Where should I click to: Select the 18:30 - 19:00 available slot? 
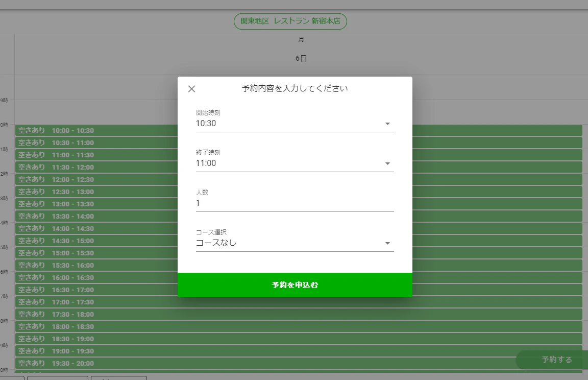pyautogui.click(x=299, y=339)
